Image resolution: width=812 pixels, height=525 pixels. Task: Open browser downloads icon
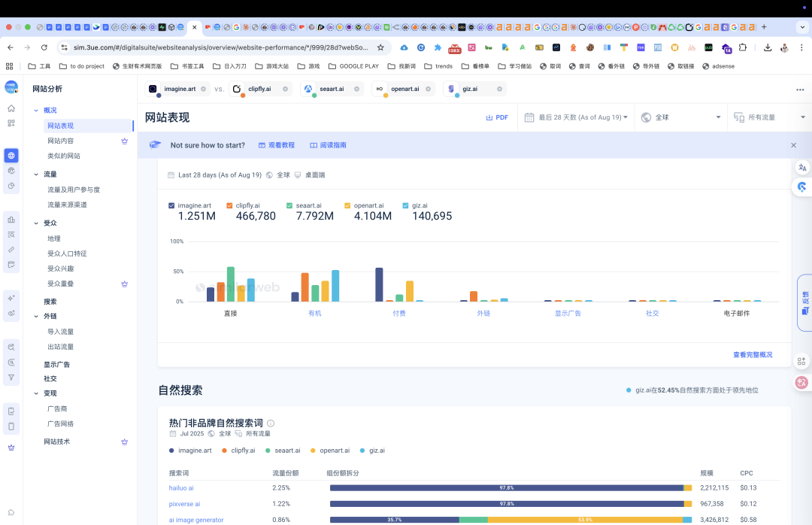[768, 47]
